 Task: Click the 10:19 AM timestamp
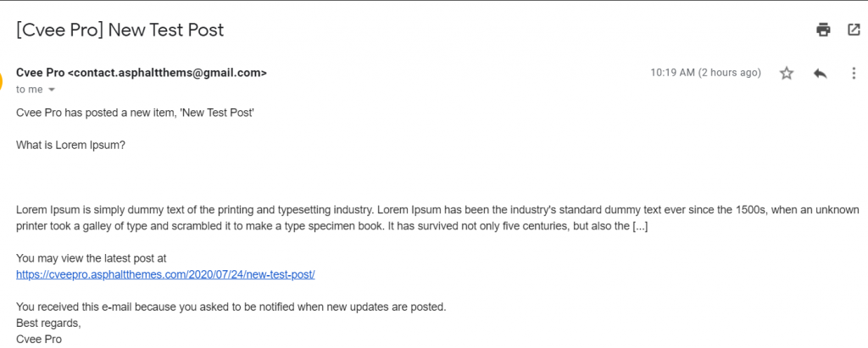pos(706,73)
